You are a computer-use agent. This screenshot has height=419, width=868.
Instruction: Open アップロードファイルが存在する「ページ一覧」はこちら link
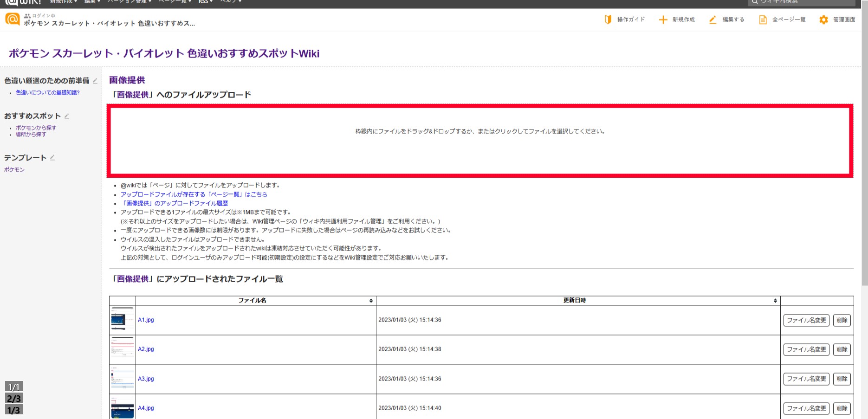194,194
